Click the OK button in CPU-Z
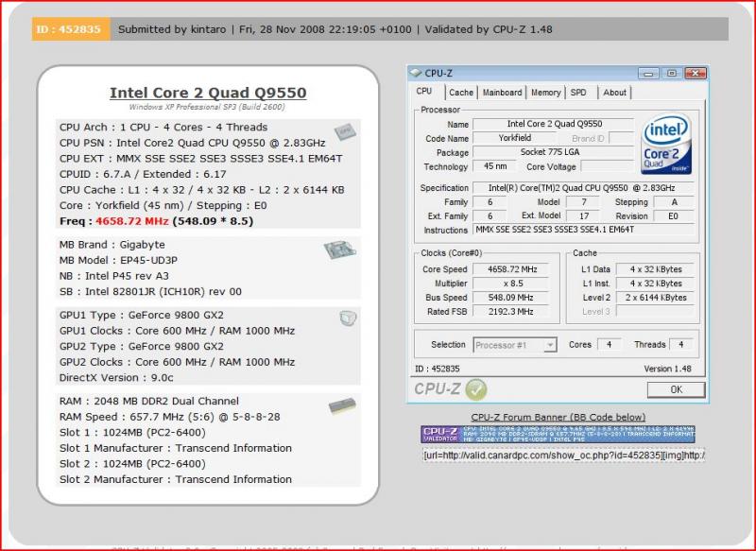 click(x=676, y=389)
